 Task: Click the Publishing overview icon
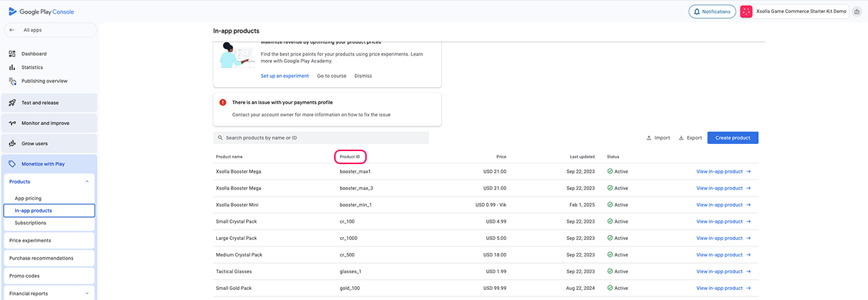[x=12, y=81]
